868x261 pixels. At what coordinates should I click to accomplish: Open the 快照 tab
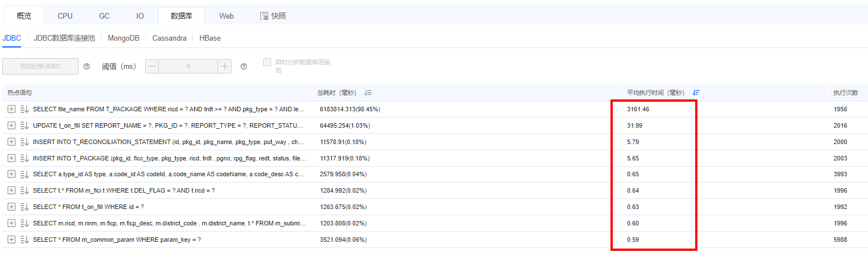point(273,16)
